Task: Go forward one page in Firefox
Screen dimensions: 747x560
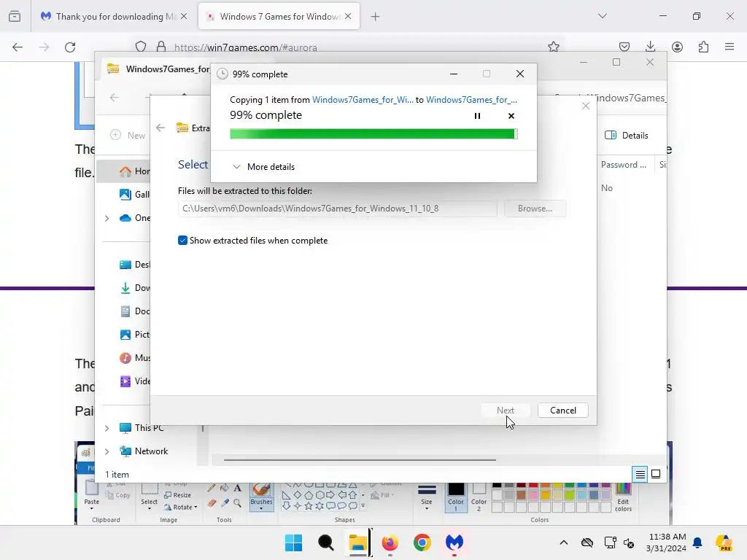Action: [44, 47]
